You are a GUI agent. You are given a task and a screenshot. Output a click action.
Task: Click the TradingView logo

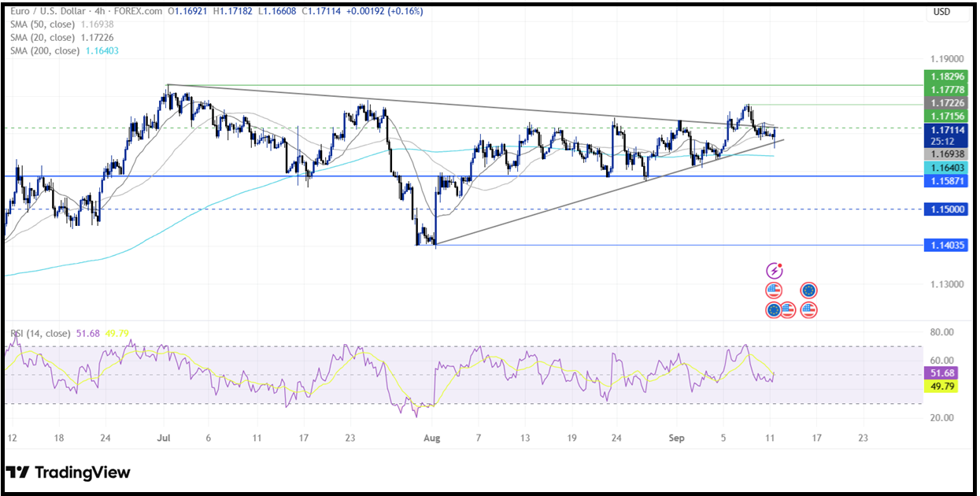[68, 472]
